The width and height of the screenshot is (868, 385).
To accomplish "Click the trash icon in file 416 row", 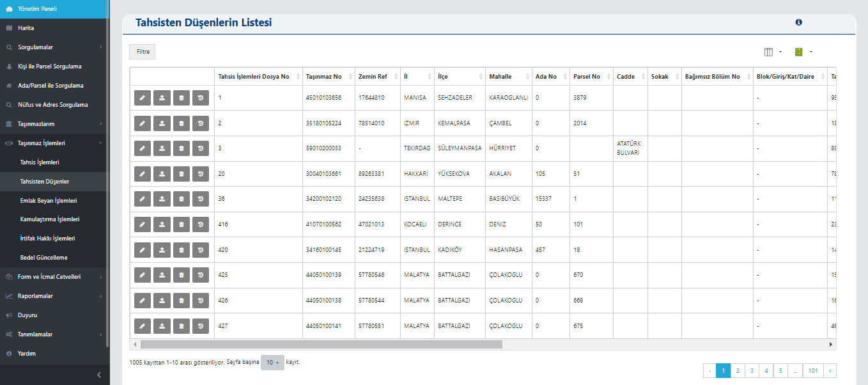I will 182,224.
